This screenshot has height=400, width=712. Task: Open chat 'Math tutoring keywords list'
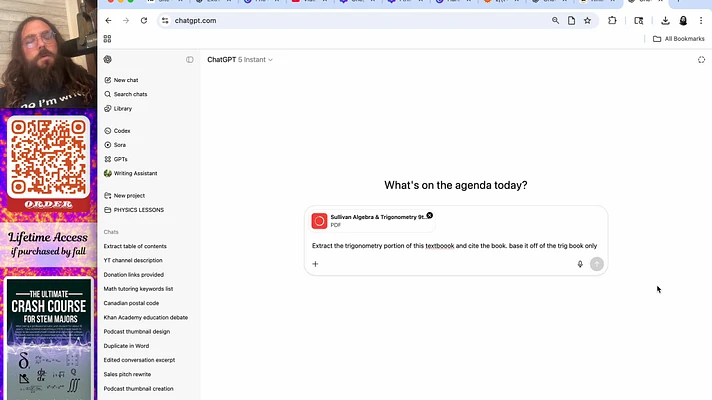[x=138, y=289]
